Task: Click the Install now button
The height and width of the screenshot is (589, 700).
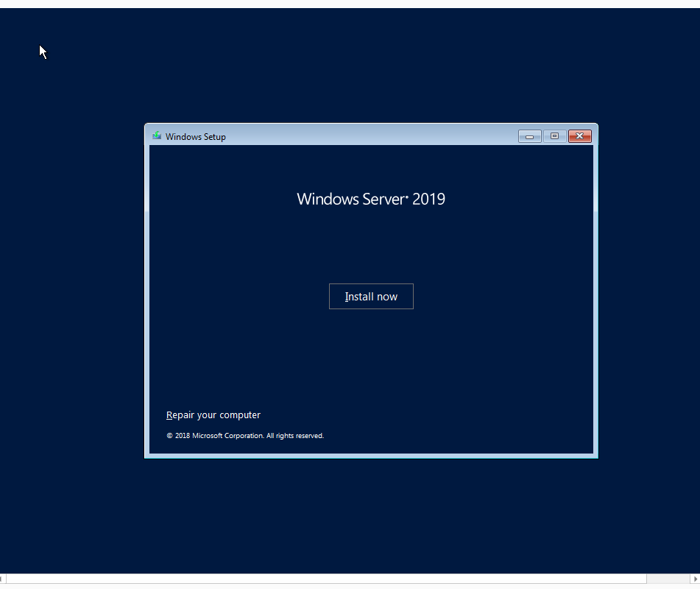Action: (x=371, y=297)
